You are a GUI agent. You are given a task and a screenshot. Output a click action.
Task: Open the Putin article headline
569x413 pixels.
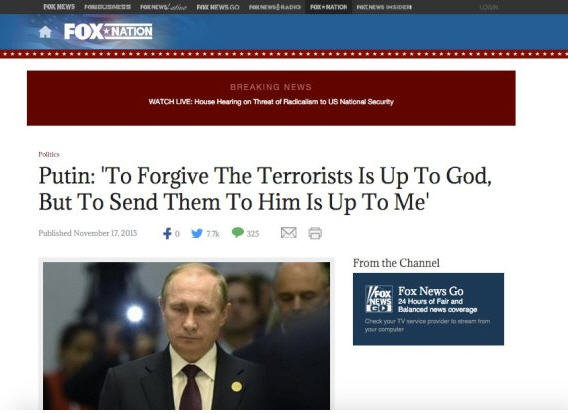265,188
